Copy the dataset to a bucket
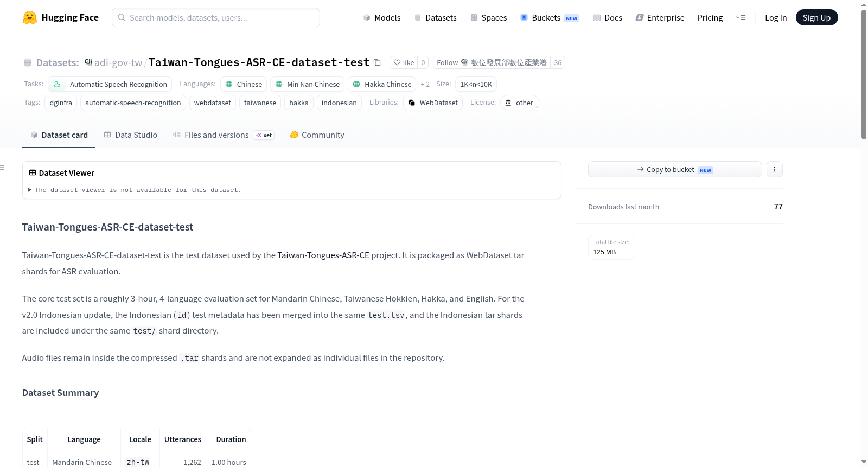The width and height of the screenshot is (868, 467). point(675,169)
